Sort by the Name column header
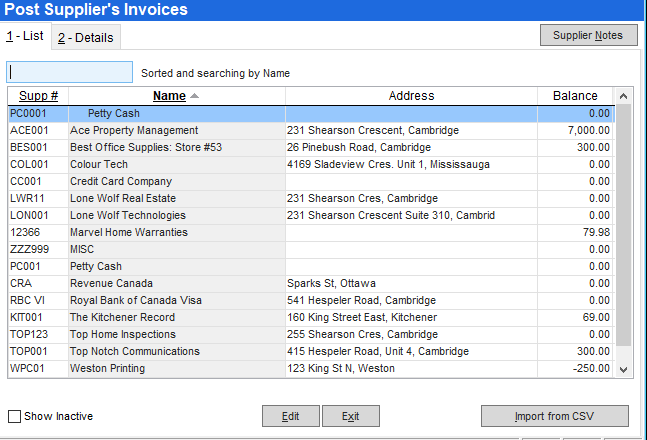647x440 pixels. [x=170, y=96]
